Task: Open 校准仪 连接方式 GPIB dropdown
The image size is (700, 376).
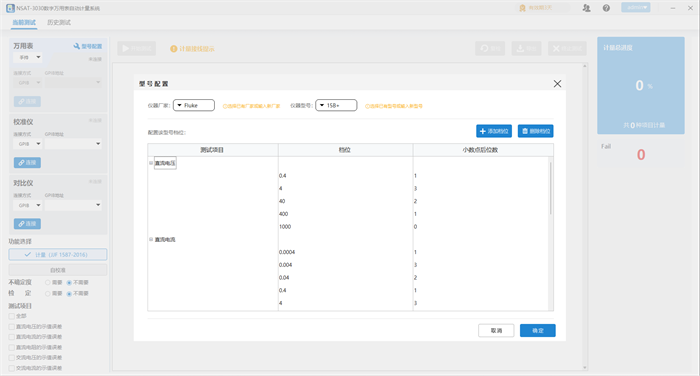Action: point(28,144)
